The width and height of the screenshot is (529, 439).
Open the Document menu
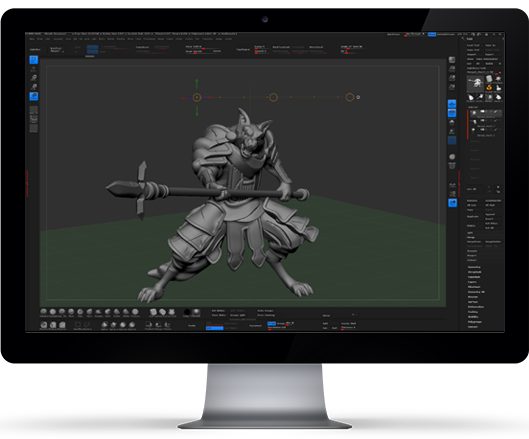tap(58, 39)
